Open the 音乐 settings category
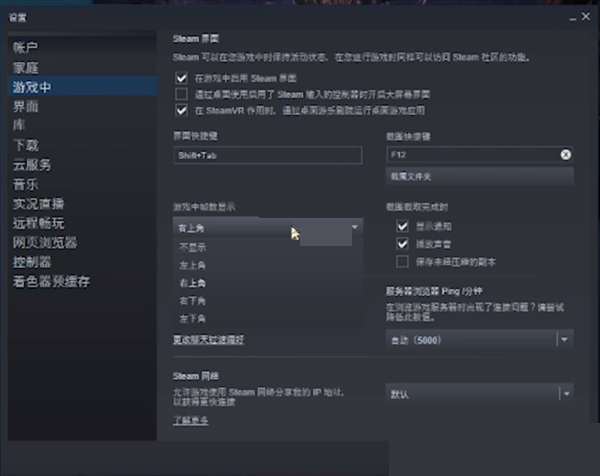Viewport: 600px width, 476px height. click(25, 184)
